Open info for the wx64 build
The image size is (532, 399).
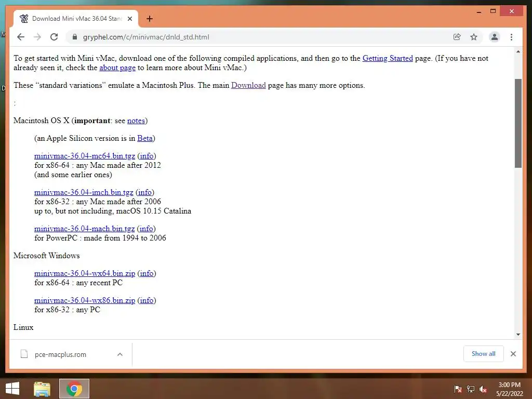coord(147,273)
